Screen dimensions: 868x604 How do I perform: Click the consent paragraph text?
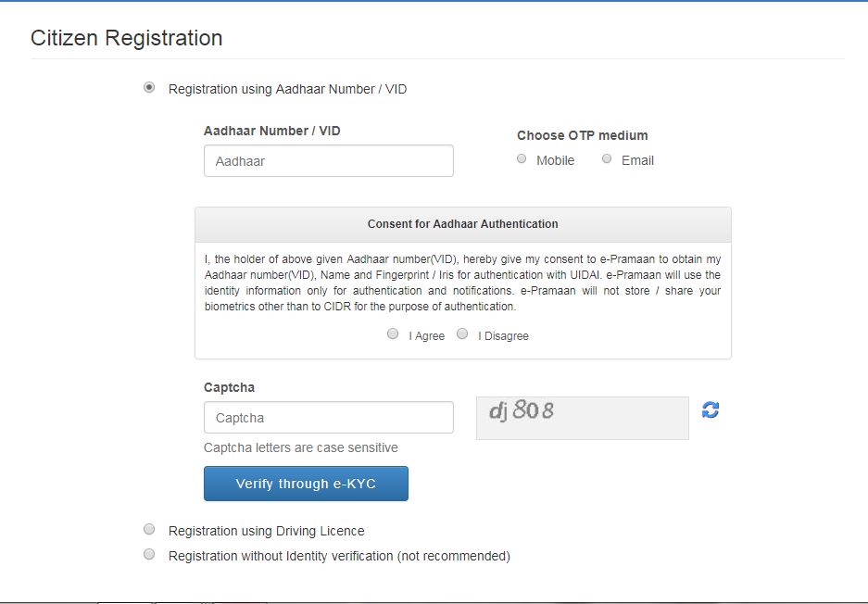point(462,283)
